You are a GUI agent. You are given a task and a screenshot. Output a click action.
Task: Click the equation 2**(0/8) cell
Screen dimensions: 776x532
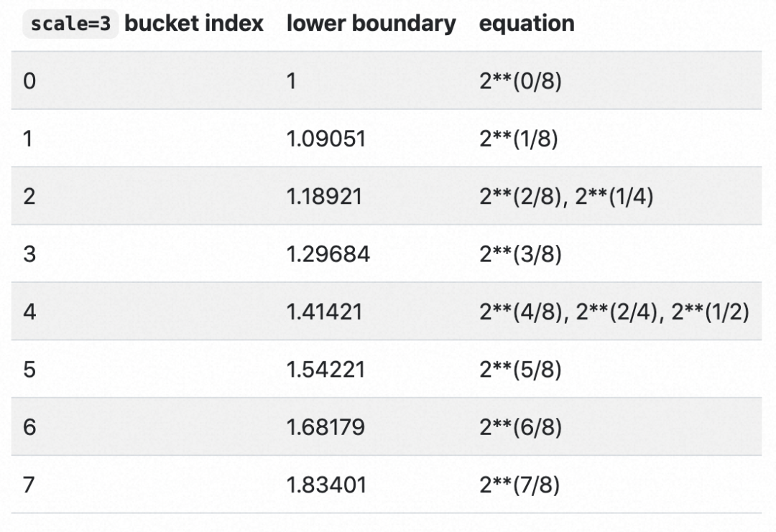pos(520,80)
